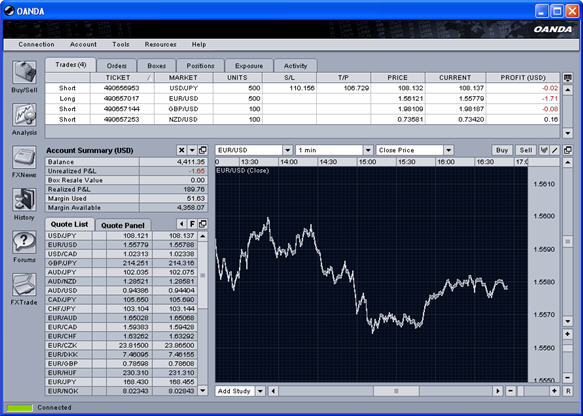Sort trades by TICKET column header

coord(122,78)
